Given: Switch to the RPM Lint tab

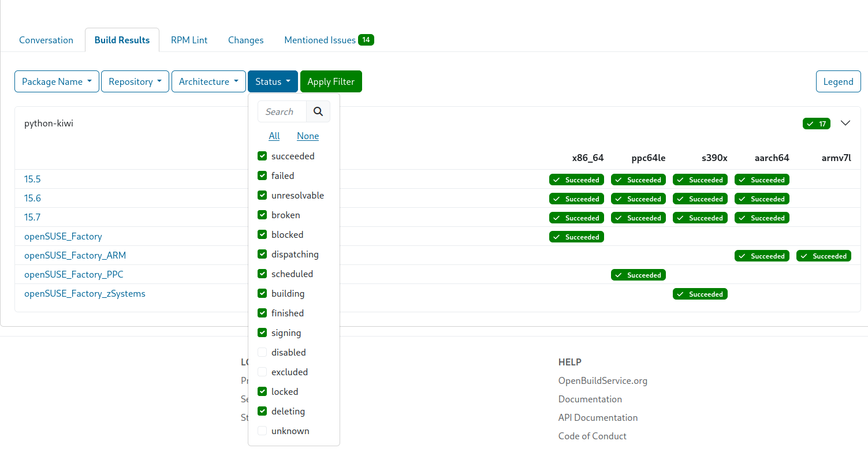Looking at the screenshot, I should click(189, 40).
